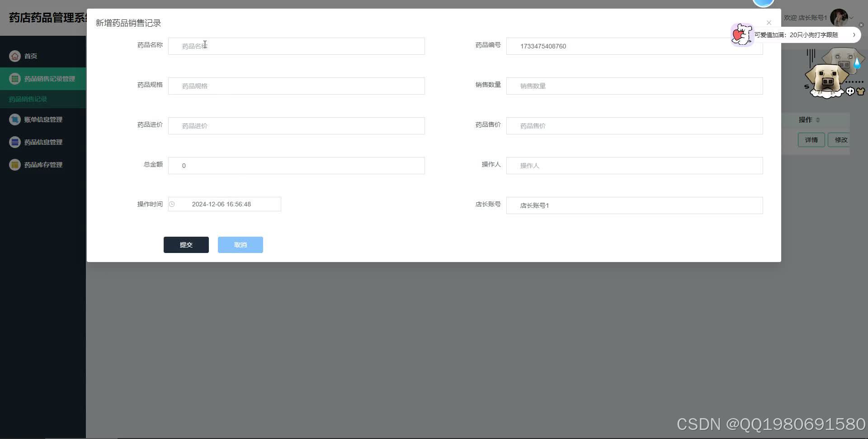
Task: Focus the 操作人 input field
Action: click(635, 166)
